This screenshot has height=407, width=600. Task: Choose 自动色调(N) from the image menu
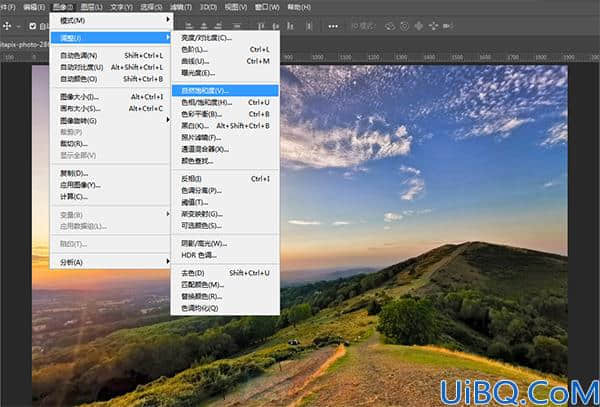tap(111, 55)
